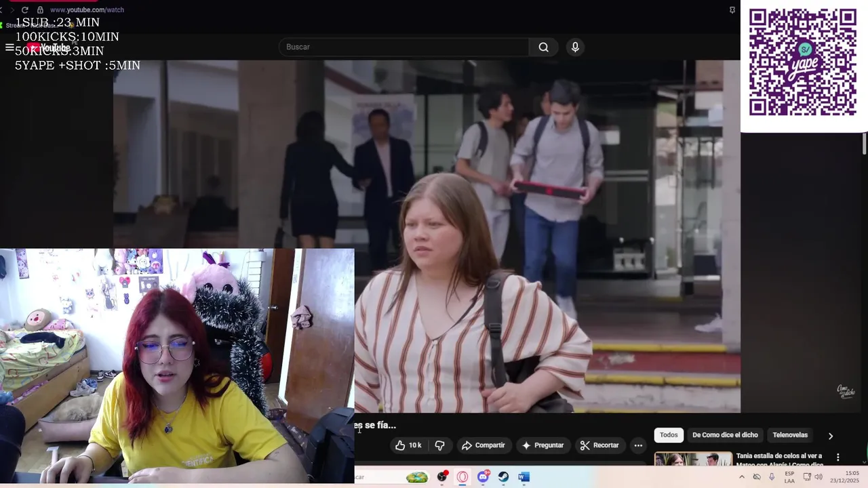Click the cloud sync tray icon
Viewport: 868px width, 488px height.
[x=757, y=477]
